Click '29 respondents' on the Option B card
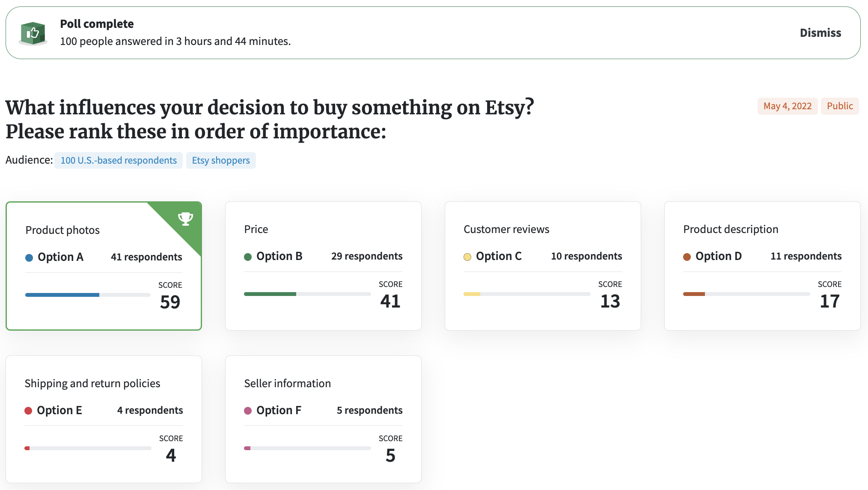 367,256
